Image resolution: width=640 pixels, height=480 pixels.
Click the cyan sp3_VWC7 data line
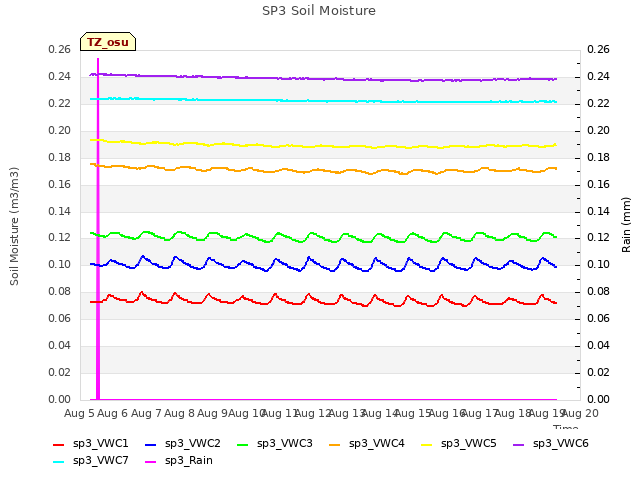[322, 100]
